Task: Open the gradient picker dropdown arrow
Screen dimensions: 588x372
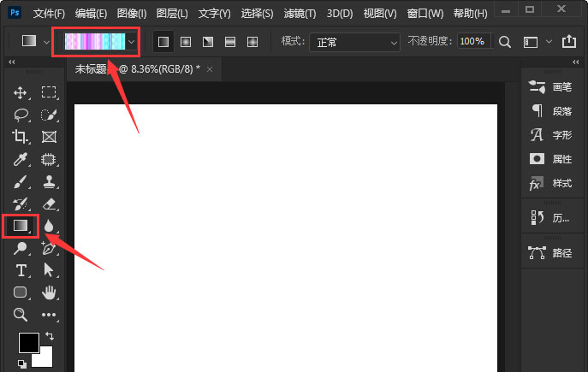Action: [132, 42]
